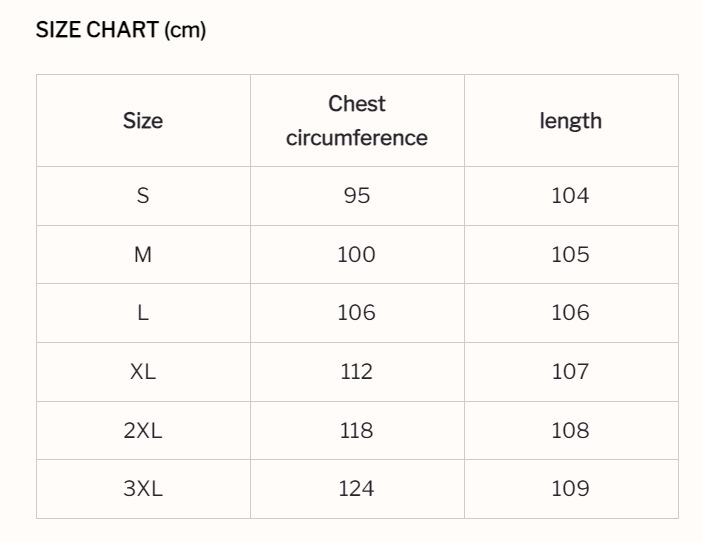Click chest value 95 for size S

pyautogui.click(x=357, y=196)
